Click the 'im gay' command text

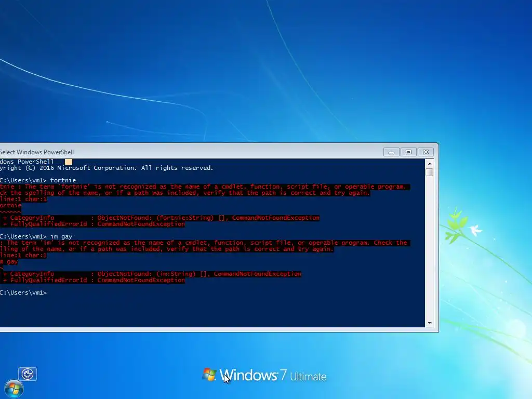[x=61, y=236]
